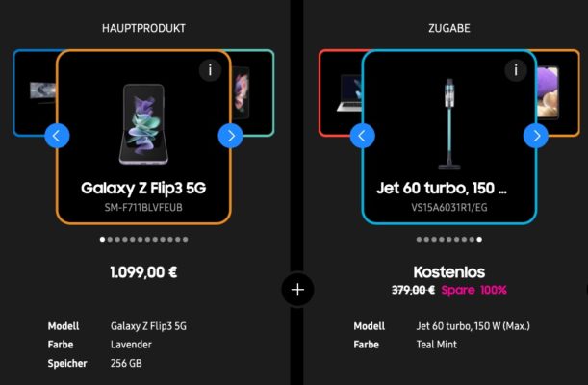This screenshot has height=385, width=588.
Task: Click the Galaxy Z Flip3 5G title
Action: coord(143,188)
